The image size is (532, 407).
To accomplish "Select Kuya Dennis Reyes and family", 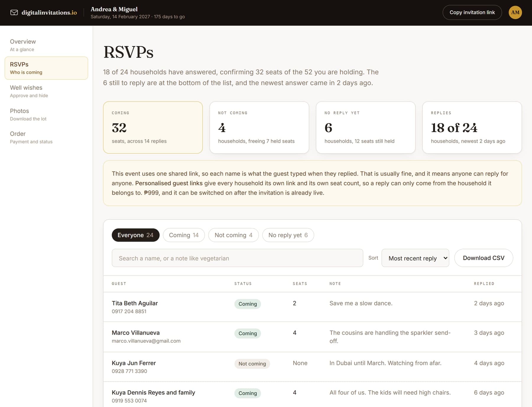I will click(153, 393).
